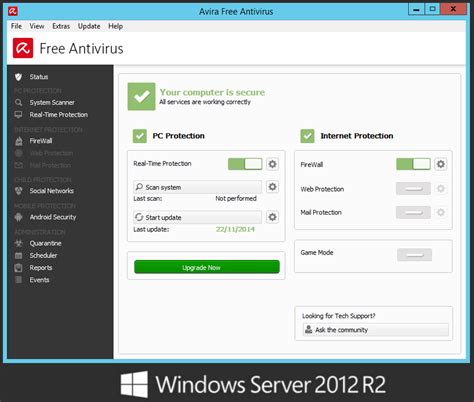This screenshot has width=474, height=402.
Task: Toggle the Web Protection switch
Action: coord(413,189)
